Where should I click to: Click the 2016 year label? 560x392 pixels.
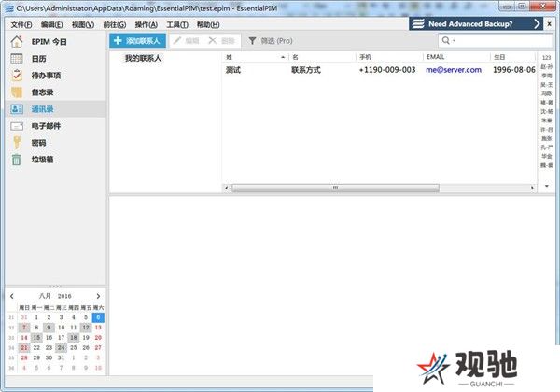[x=64, y=296]
